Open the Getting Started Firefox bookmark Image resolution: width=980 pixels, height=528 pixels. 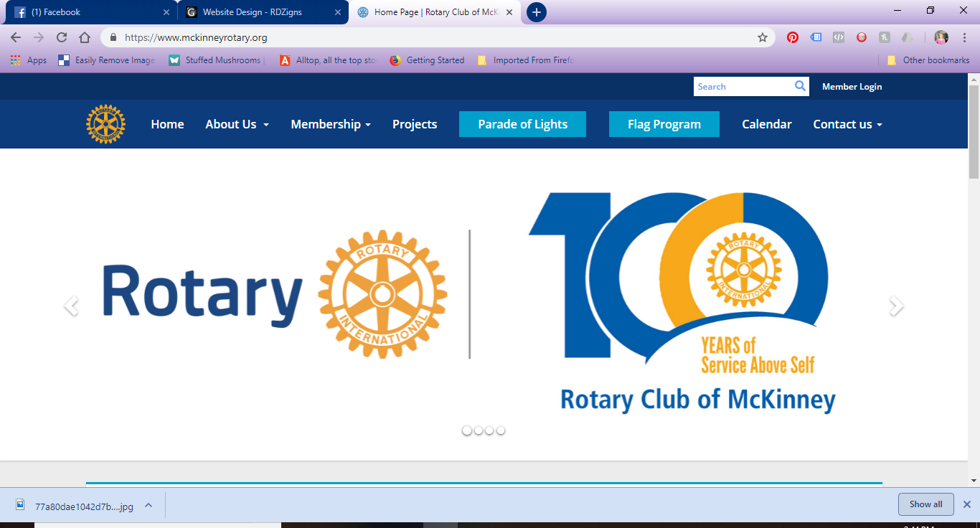point(427,60)
